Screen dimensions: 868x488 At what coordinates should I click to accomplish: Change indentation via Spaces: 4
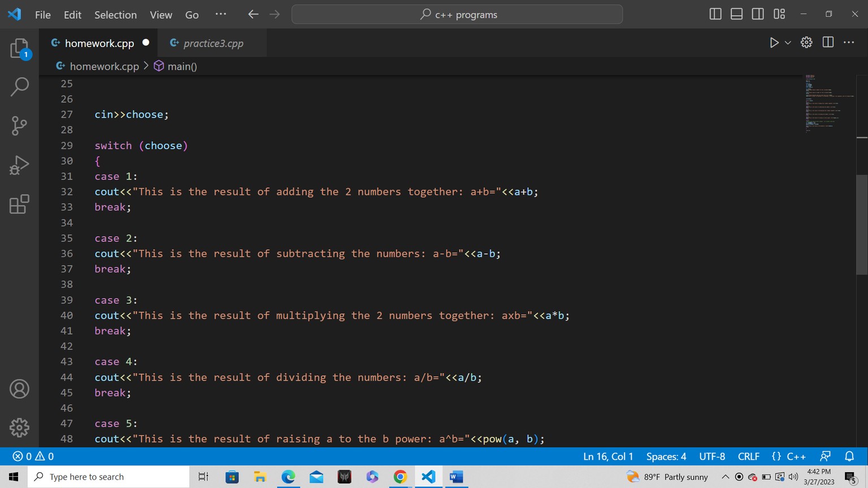pyautogui.click(x=666, y=456)
